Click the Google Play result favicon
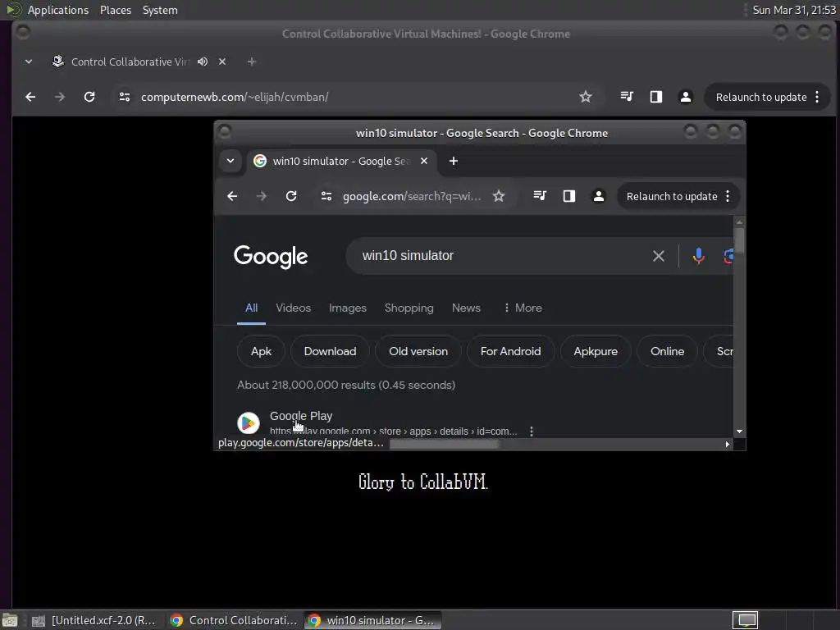 coord(249,422)
